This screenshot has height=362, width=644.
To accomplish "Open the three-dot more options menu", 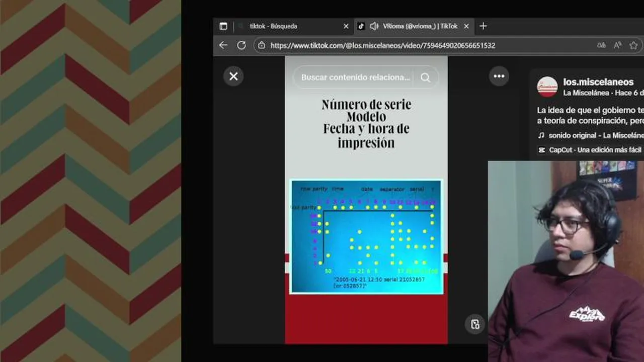I will point(499,76).
